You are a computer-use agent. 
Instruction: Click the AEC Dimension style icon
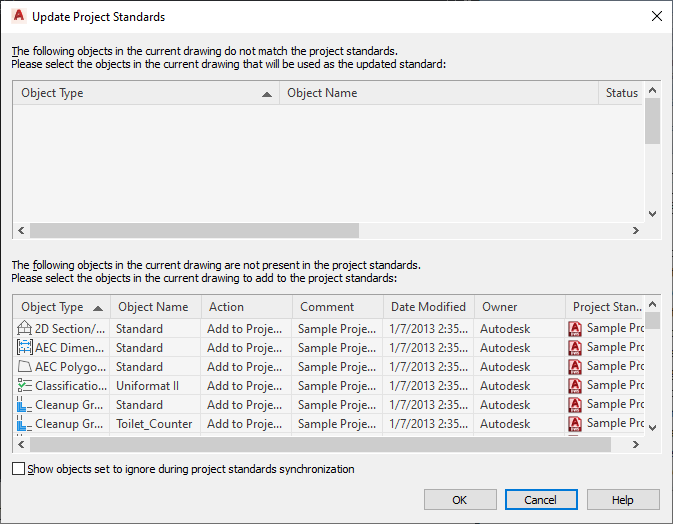coord(25,348)
